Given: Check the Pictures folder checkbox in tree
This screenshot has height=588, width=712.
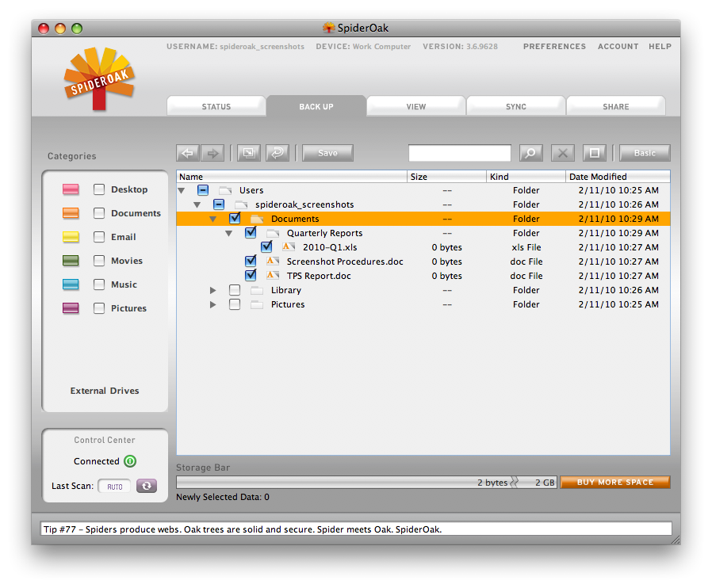Looking at the screenshot, I should pyautogui.click(x=235, y=304).
